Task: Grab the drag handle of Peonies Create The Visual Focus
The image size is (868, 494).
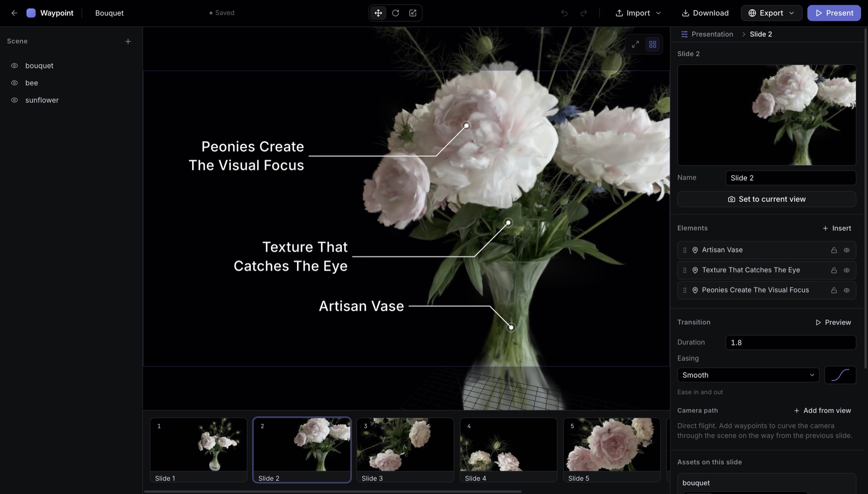Action: tap(684, 290)
